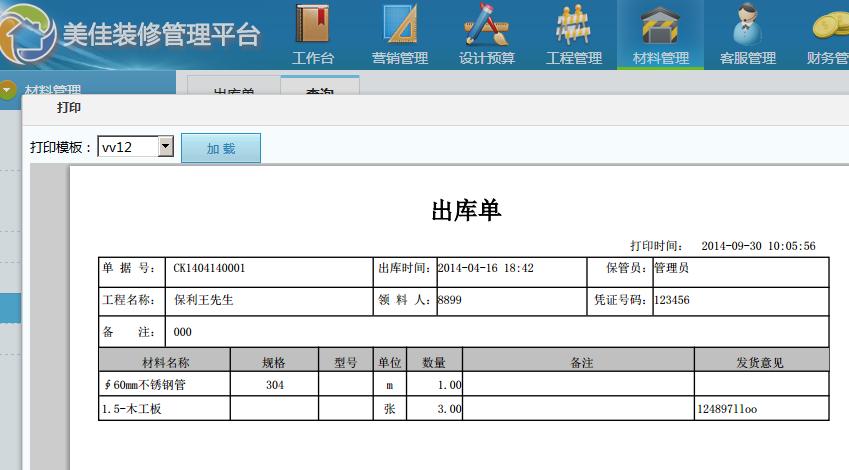Click the 数量 column header
849x470 pixels.
(434, 362)
